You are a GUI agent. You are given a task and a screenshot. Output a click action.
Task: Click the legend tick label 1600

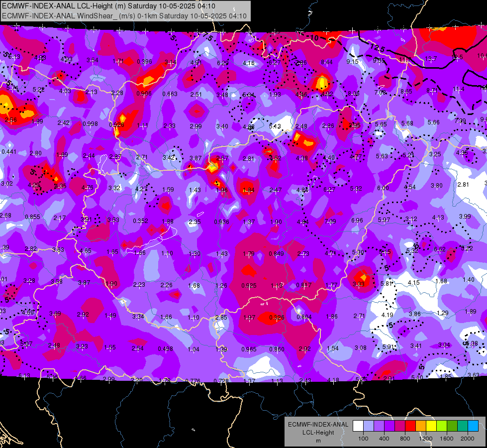click(447, 439)
